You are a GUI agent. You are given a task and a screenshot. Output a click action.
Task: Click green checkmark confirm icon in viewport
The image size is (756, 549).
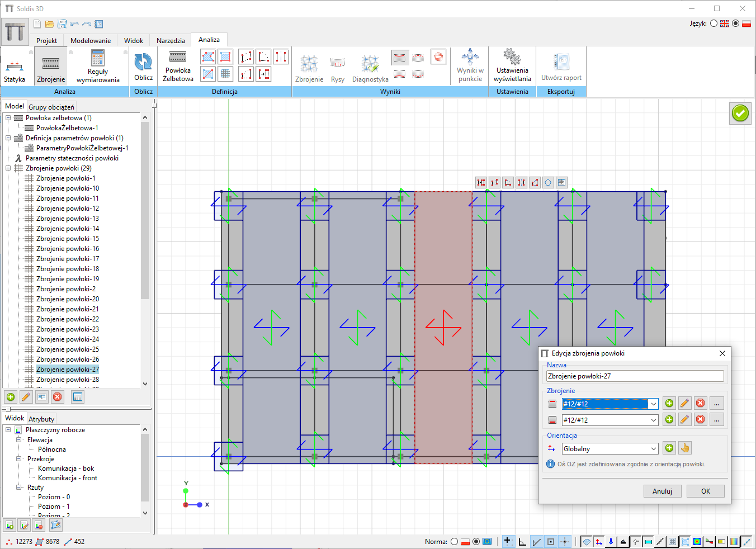[740, 113]
